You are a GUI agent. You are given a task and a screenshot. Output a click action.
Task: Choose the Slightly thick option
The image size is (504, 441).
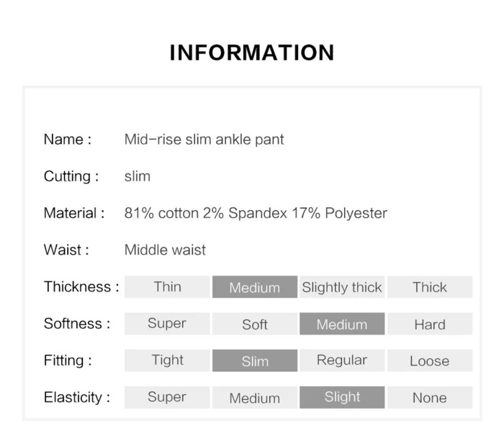coord(342,287)
